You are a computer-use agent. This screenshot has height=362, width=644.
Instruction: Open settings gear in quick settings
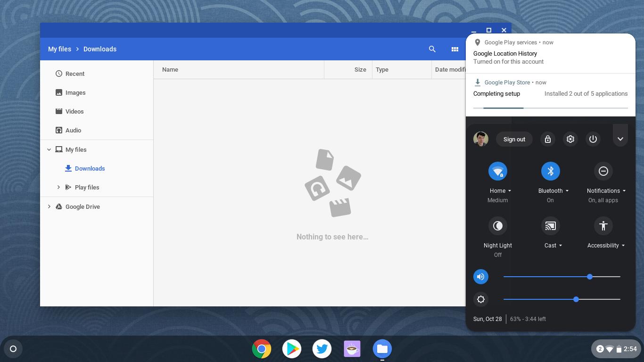point(570,139)
